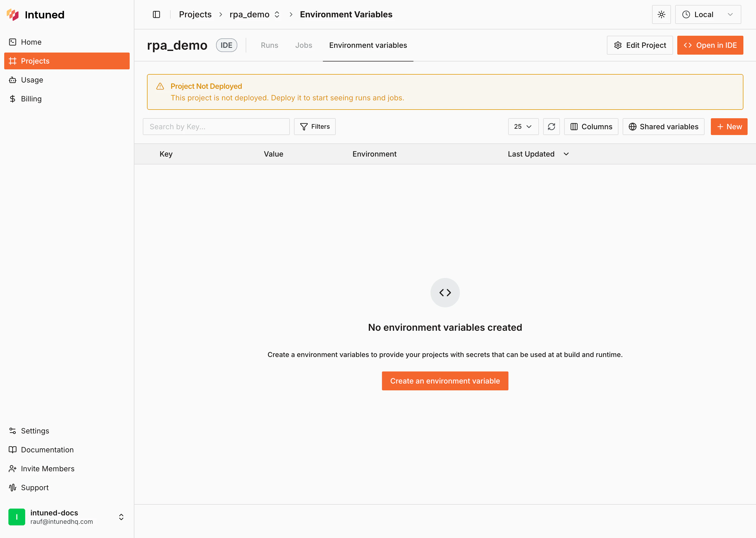Focus the Search by Key field
Viewport: 756px width, 538px height.
[x=216, y=127]
